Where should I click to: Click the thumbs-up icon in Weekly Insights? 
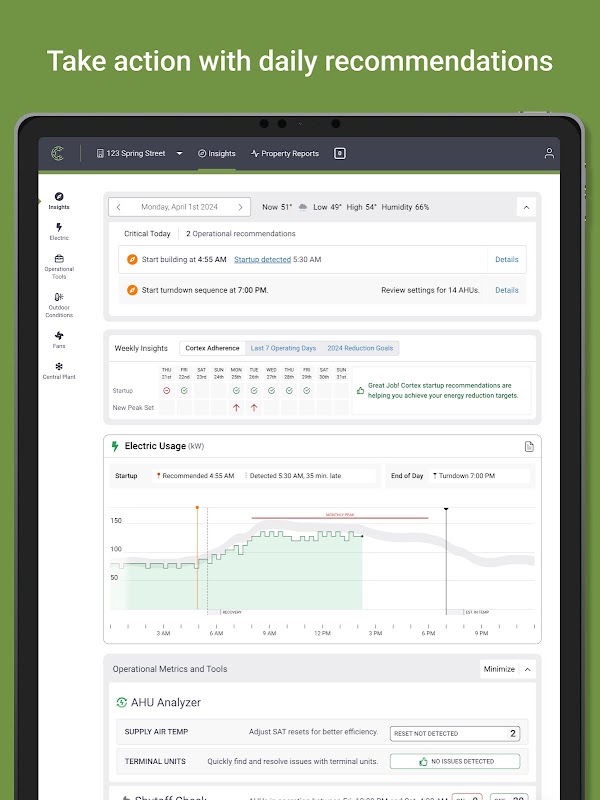pyautogui.click(x=360, y=390)
